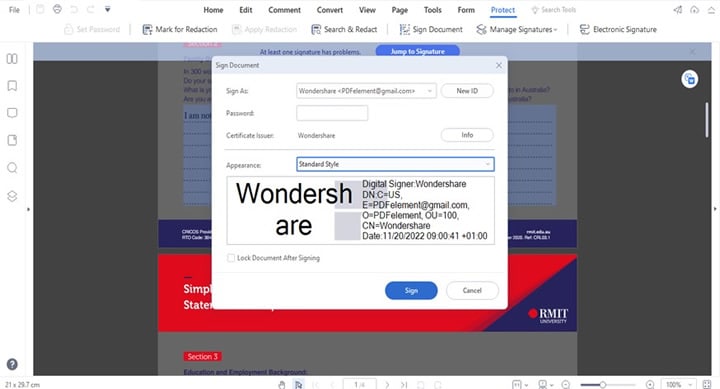The height and width of the screenshot is (389, 720).
Task: Switch to the Page tab
Action: point(399,10)
